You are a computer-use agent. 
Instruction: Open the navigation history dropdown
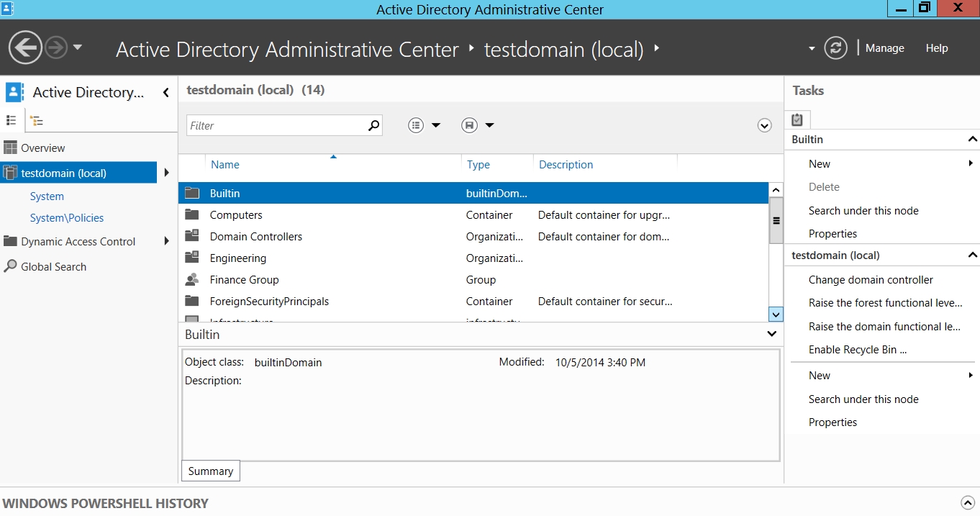click(x=78, y=47)
